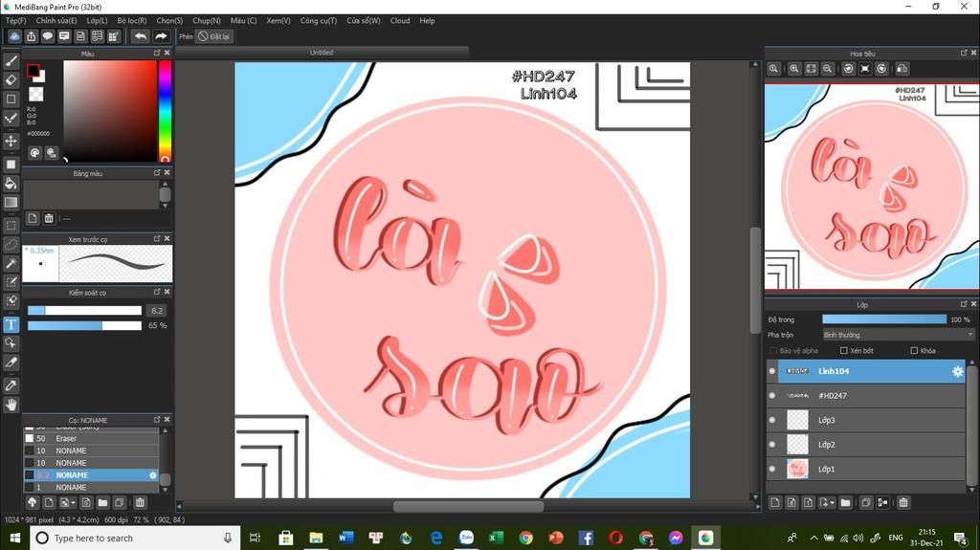
Task: Click the new layer icon in layer panel
Action: tap(775, 502)
